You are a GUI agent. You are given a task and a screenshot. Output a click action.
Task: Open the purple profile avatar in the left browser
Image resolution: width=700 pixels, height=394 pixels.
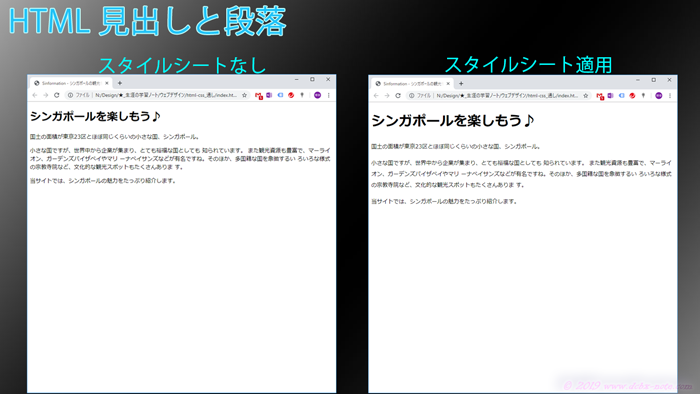317,95
